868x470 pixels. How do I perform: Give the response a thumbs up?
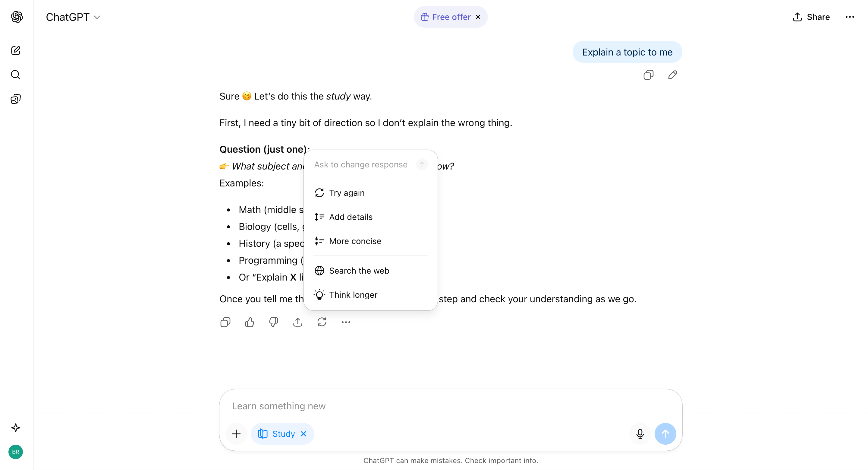pyautogui.click(x=249, y=322)
